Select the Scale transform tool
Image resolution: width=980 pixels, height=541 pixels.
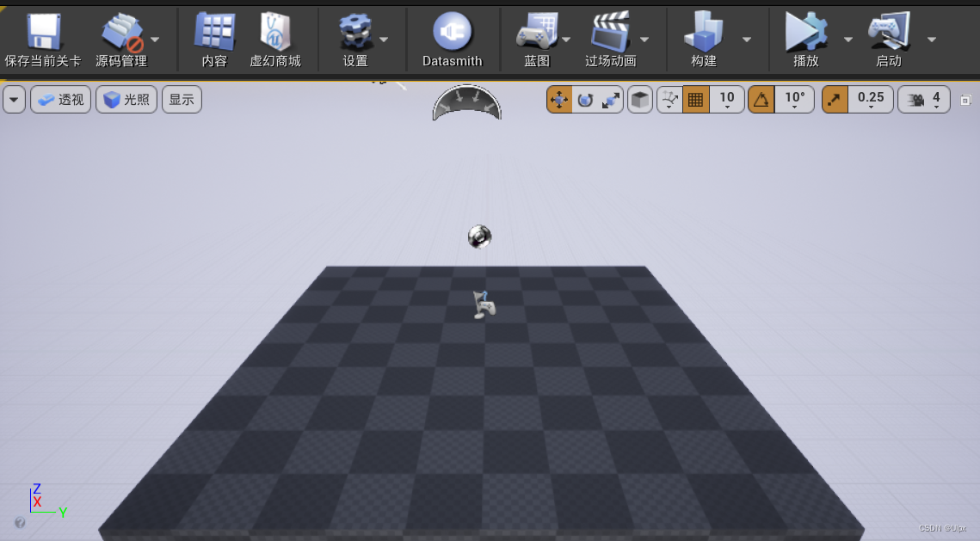[612, 100]
